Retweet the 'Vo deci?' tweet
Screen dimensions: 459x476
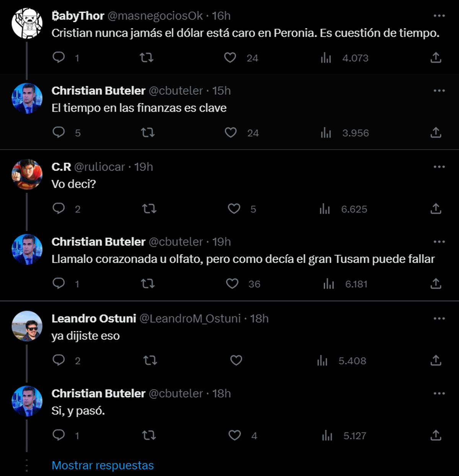[x=149, y=209]
